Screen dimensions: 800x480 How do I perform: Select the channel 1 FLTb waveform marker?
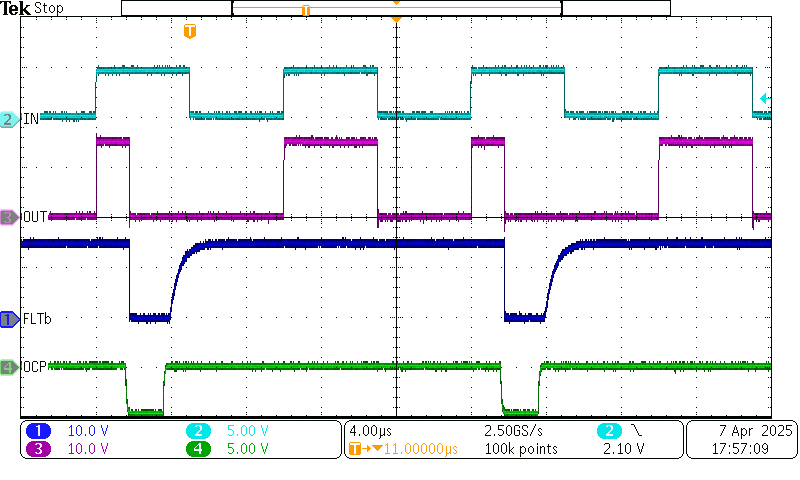click(9, 319)
